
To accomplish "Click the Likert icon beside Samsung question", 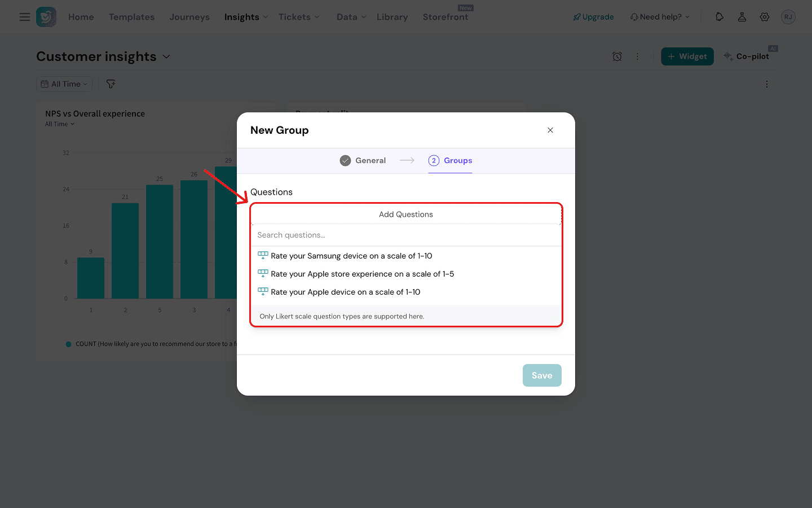I will [263, 256].
